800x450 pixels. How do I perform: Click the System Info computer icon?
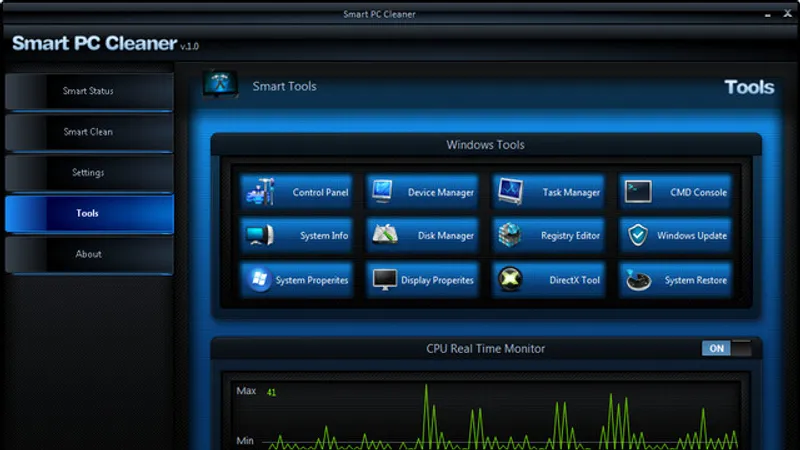click(260, 235)
